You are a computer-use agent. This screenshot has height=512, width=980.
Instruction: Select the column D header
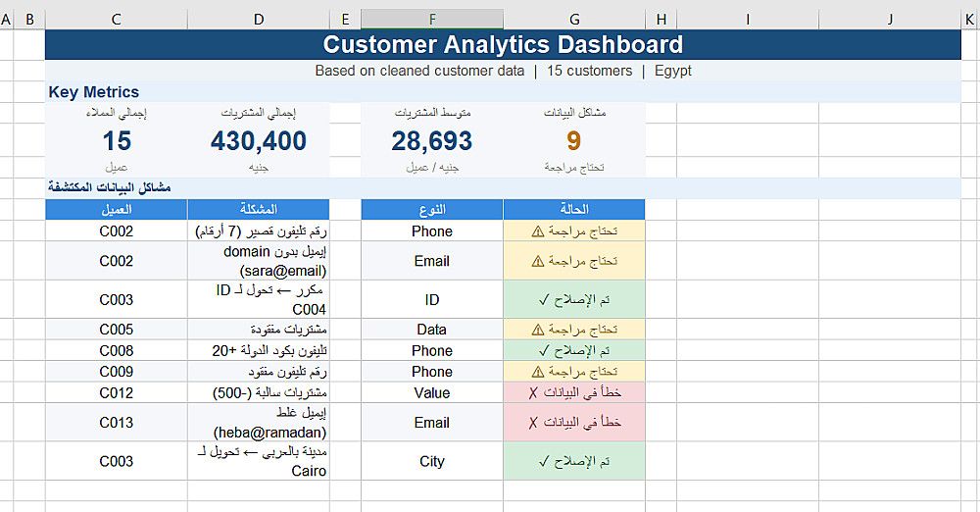[x=259, y=19]
